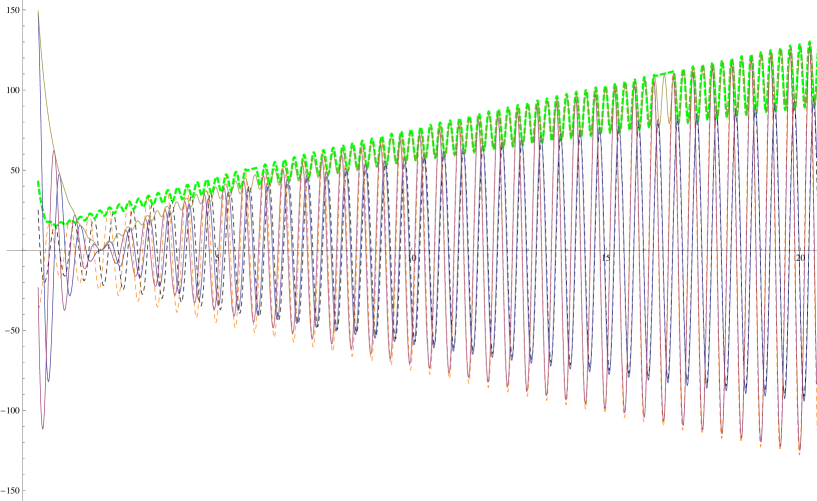The width and height of the screenshot is (817, 501).
Task: Click the lowest orange dashed trough at far right
Action: 799,453
